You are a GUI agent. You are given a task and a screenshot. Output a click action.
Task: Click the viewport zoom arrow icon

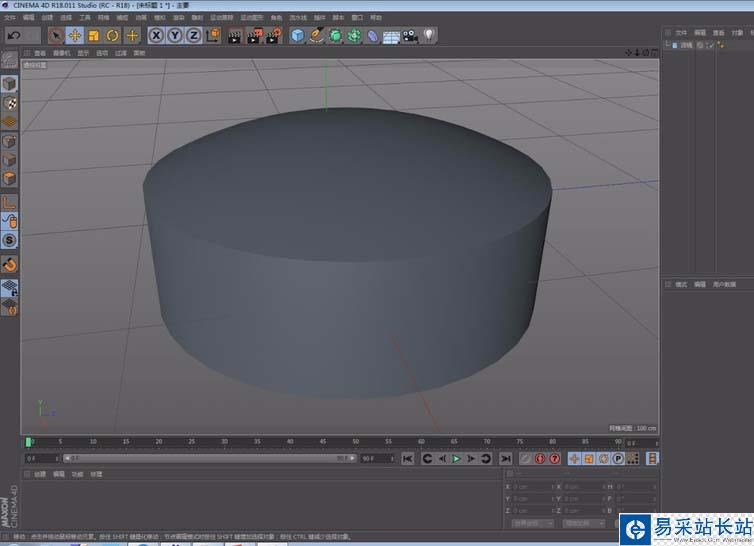point(637,53)
